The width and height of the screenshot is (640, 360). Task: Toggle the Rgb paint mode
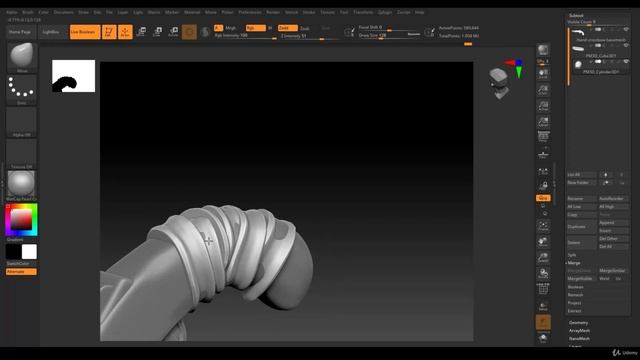pos(256,28)
